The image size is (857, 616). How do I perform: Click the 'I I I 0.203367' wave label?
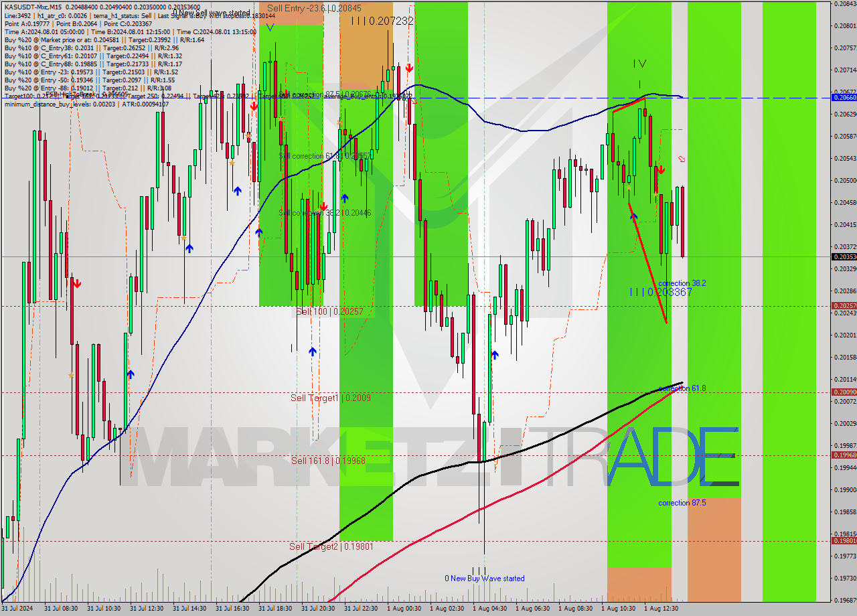click(x=661, y=293)
